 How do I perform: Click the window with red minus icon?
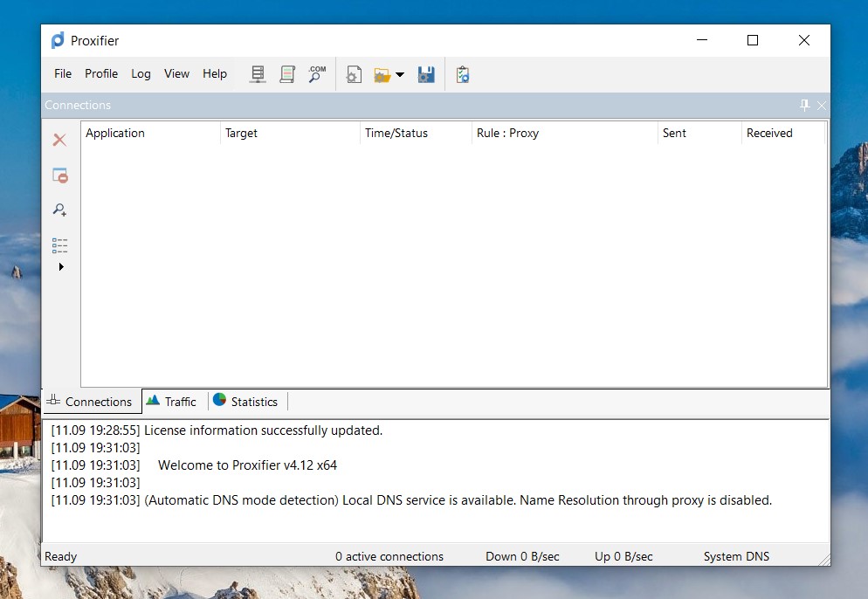click(59, 176)
